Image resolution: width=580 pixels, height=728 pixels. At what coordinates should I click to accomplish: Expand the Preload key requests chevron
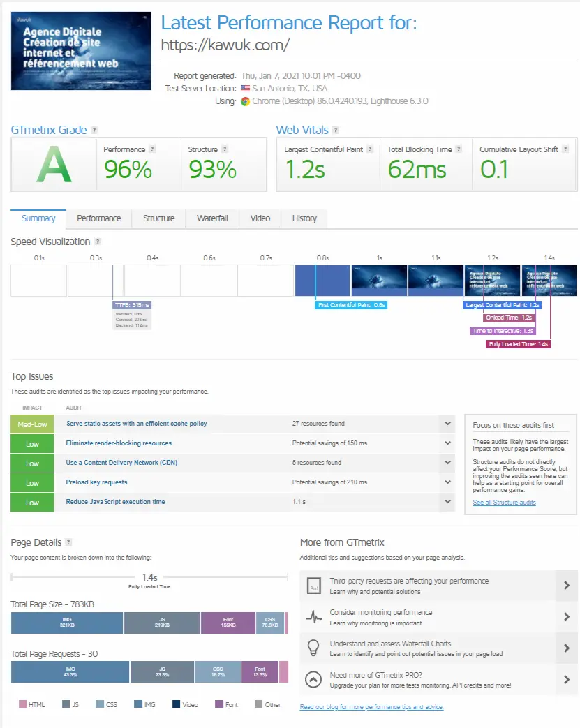[x=447, y=482]
